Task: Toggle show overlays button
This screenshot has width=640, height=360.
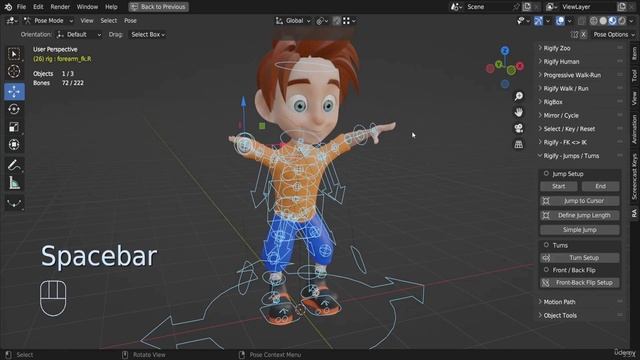Action: pos(560,21)
